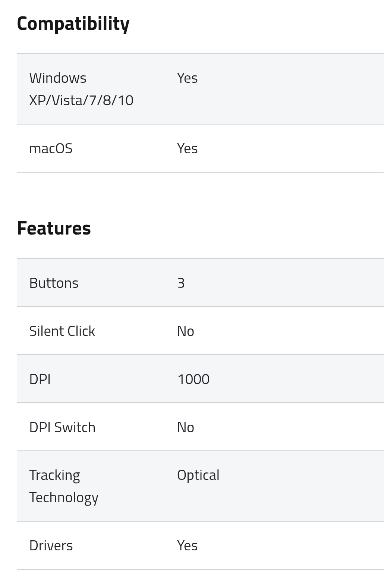
Task: Click the macOS row label
Action: click(51, 148)
